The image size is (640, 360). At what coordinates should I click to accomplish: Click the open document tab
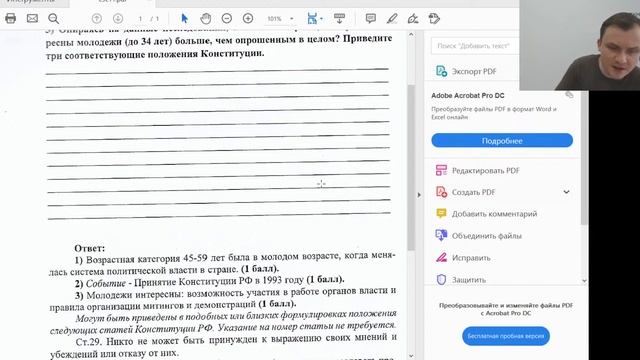(112, 2)
